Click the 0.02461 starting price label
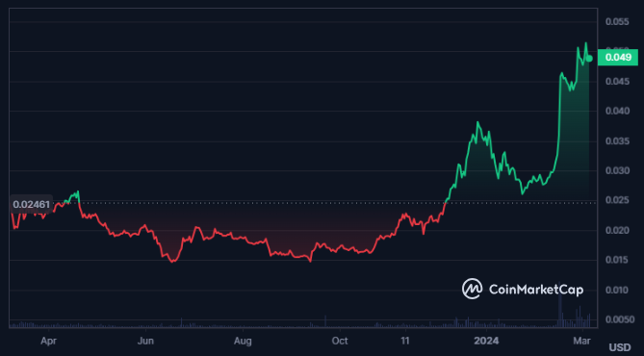This screenshot has width=644, height=356. coord(31,205)
